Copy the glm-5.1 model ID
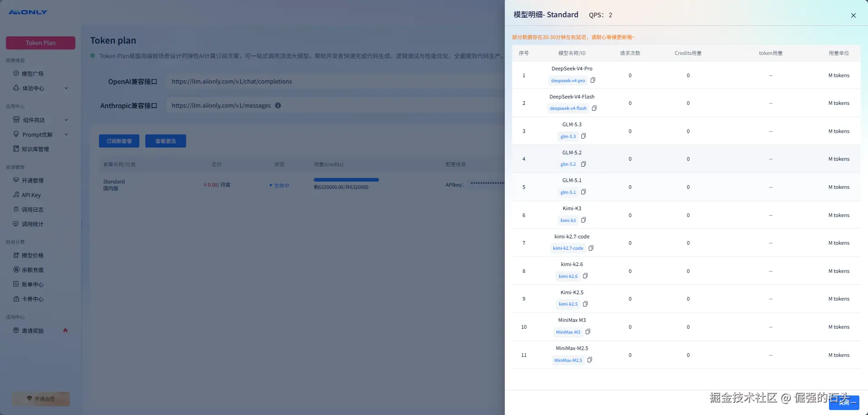The height and width of the screenshot is (415, 868). pyautogui.click(x=583, y=192)
